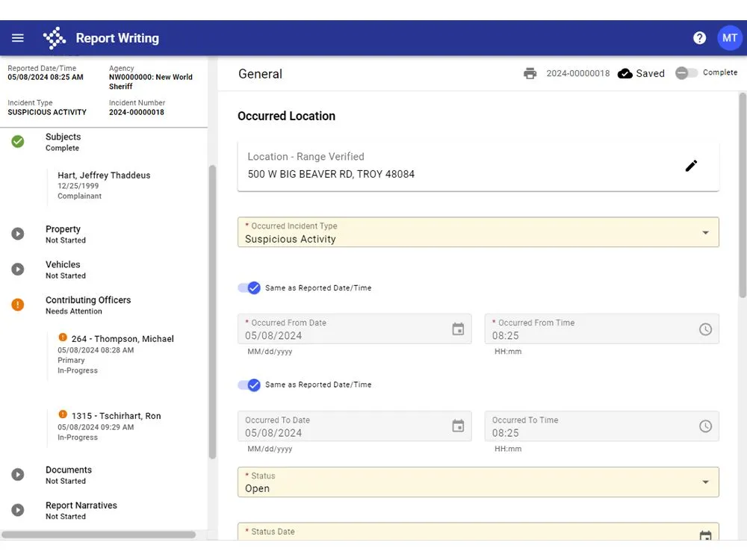Open the hamburger navigation menu
Viewport: 747px width, 560px height.
[x=18, y=38]
